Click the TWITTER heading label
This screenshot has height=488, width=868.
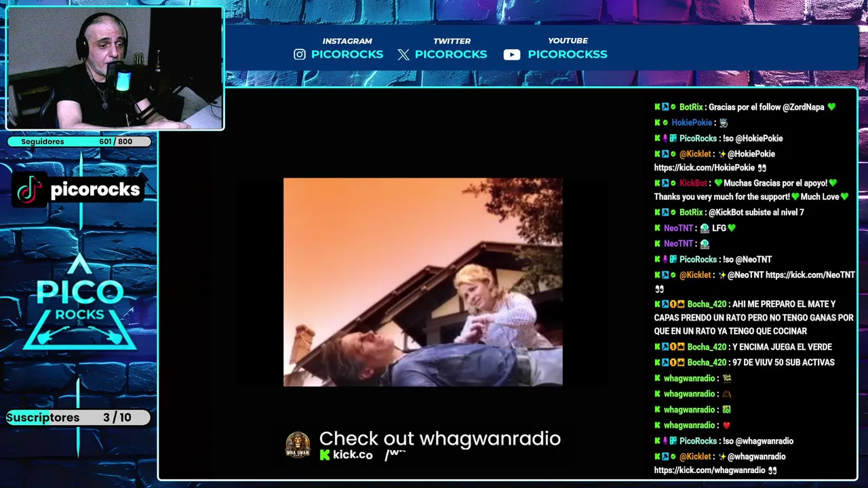click(452, 41)
